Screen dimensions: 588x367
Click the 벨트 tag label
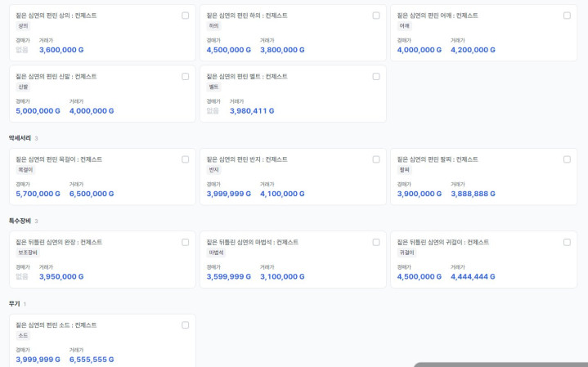pos(214,87)
